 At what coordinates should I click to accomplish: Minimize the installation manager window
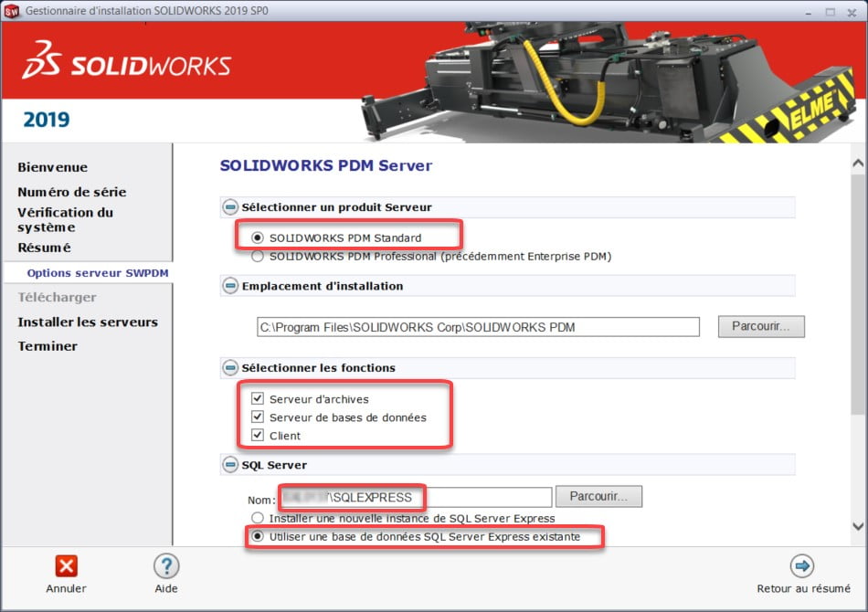(809, 12)
